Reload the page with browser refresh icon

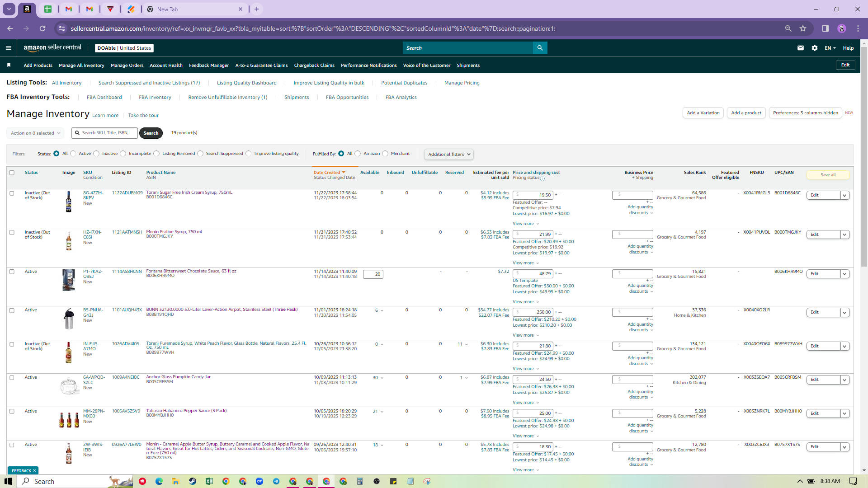42,28
